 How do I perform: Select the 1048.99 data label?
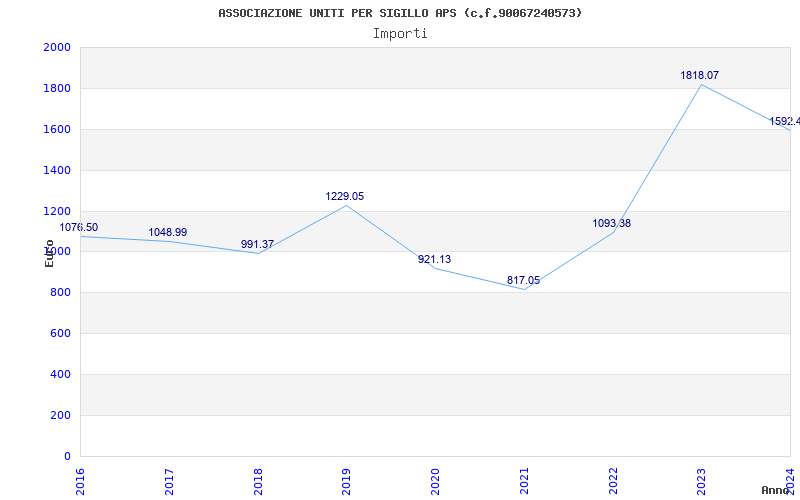168,233
